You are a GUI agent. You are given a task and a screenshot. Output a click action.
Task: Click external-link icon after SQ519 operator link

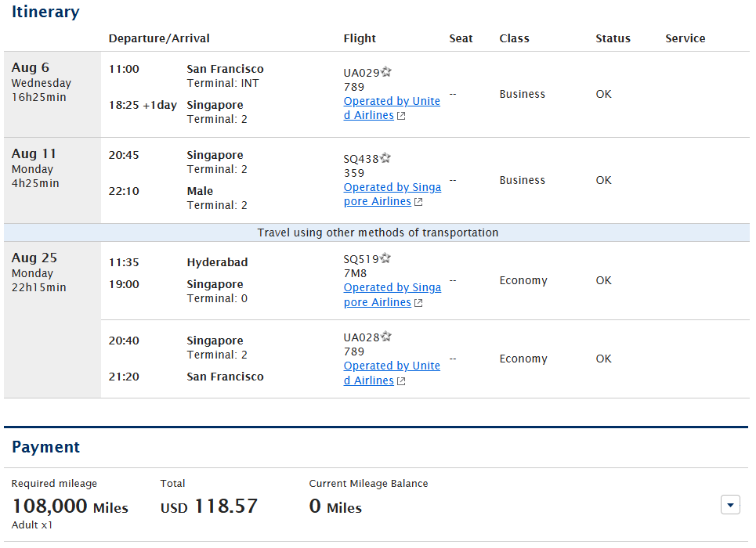(418, 303)
